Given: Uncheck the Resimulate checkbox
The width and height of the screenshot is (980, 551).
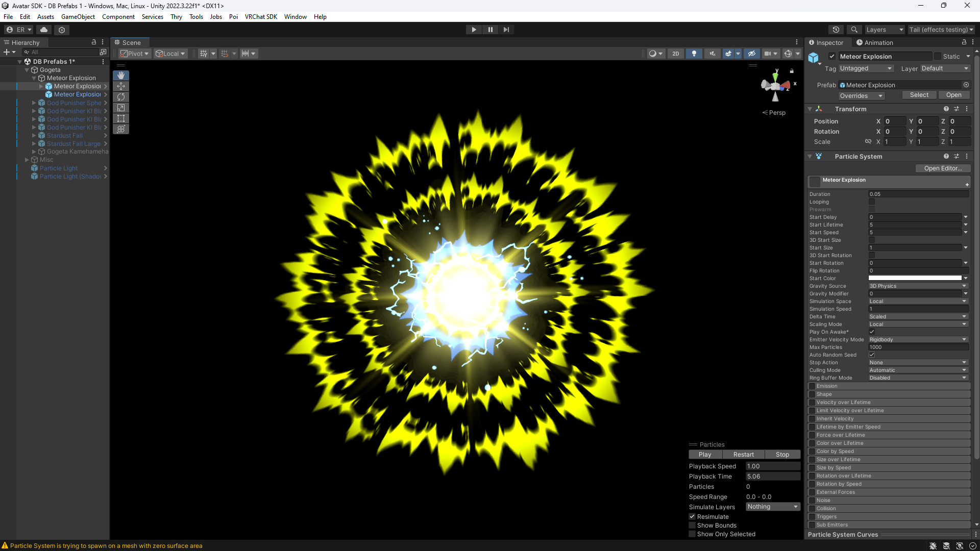Looking at the screenshot, I should pos(692,517).
